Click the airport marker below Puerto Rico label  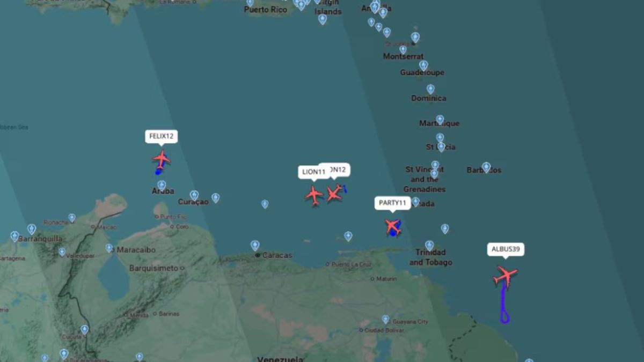pos(322,19)
